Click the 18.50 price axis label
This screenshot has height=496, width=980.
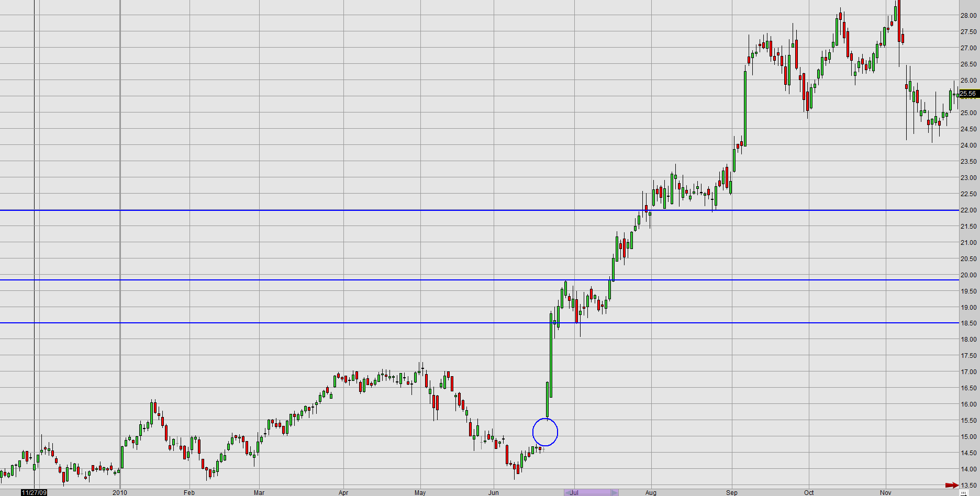[x=968, y=323]
